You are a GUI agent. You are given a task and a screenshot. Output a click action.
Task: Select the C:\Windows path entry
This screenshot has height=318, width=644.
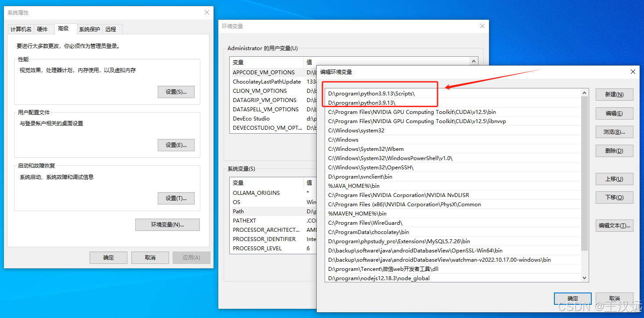(x=453, y=140)
